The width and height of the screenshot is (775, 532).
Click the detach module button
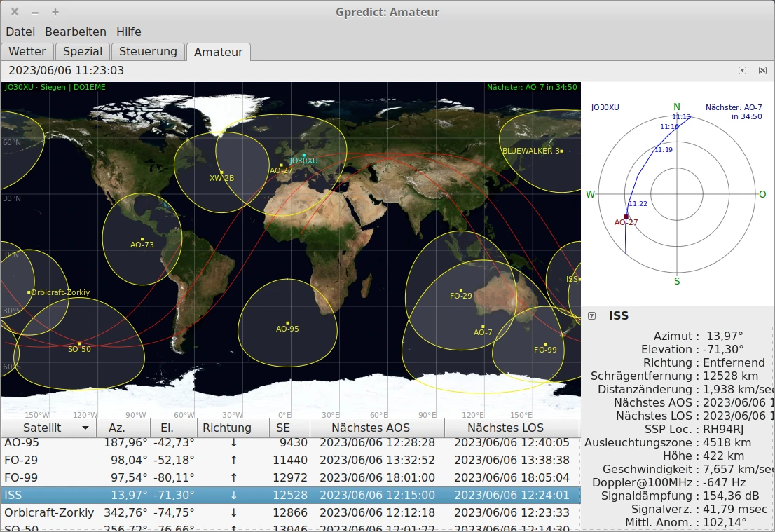point(762,70)
